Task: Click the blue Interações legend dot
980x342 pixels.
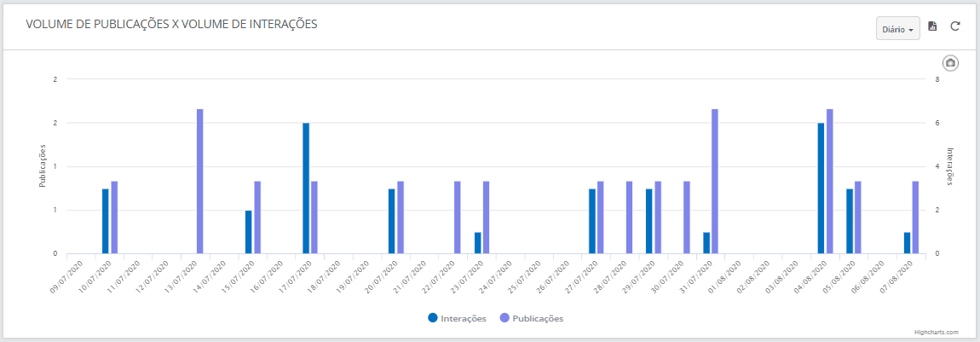Action: pyautogui.click(x=433, y=317)
